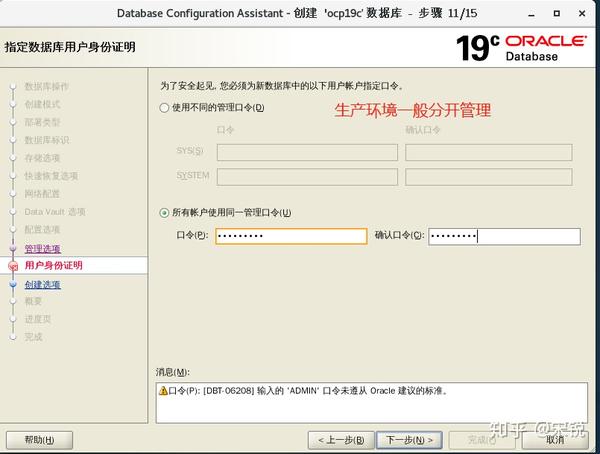The image size is (600, 454).
Task: Click the 取消 cancel button
Action: tap(555, 440)
